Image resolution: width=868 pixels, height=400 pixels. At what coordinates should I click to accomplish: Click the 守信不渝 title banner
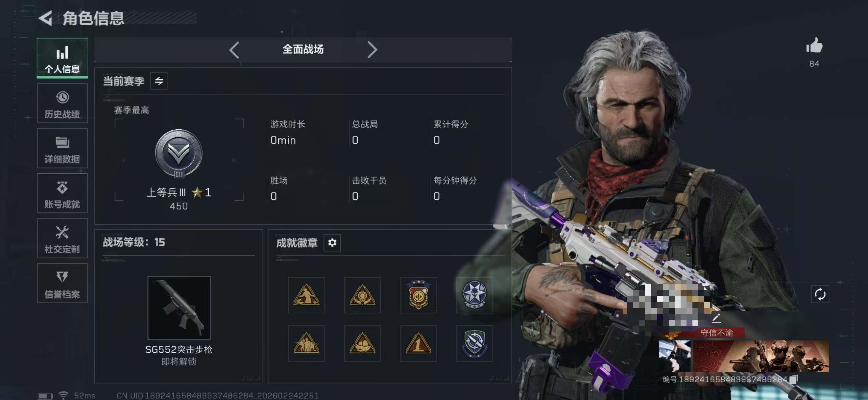[x=716, y=333]
